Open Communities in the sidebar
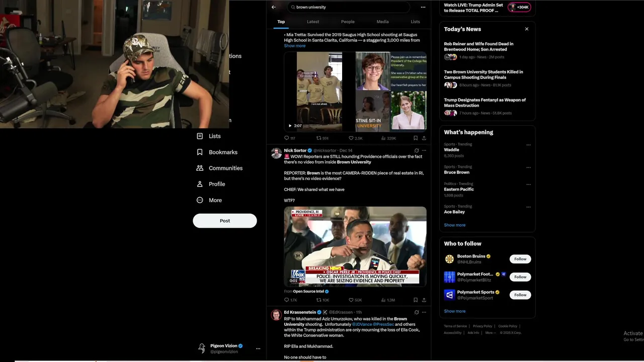 (220, 168)
